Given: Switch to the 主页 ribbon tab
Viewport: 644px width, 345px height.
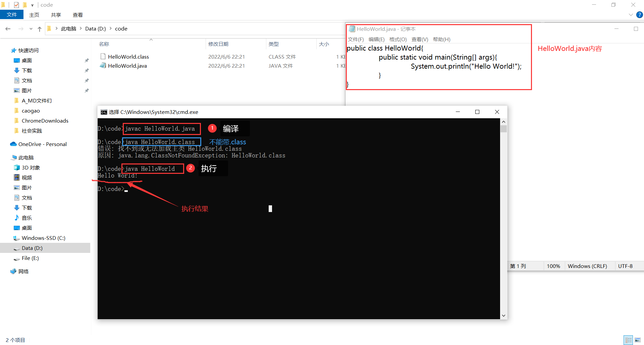Looking at the screenshot, I should tap(34, 15).
